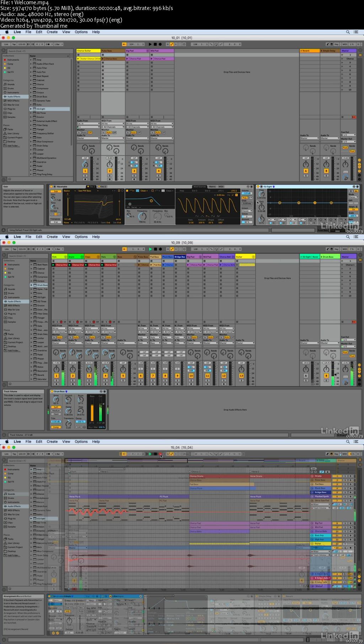Open the Stereo mode dropdown in EQ Eight
This screenshot has width=364, height=644.
[353, 197]
